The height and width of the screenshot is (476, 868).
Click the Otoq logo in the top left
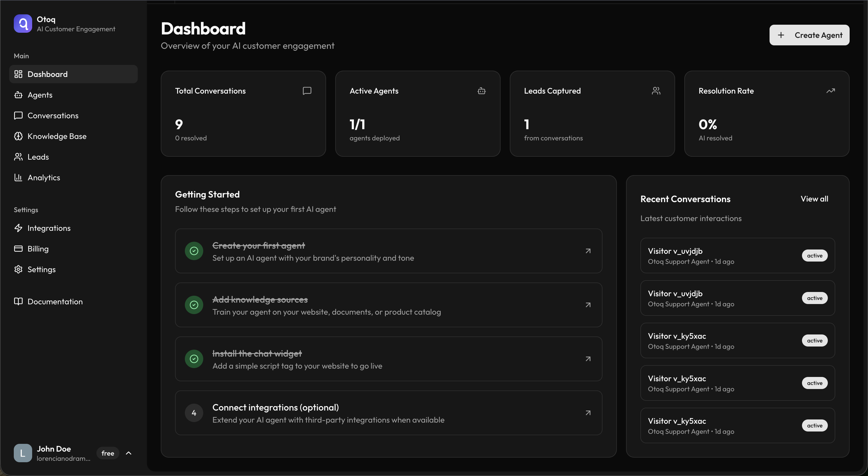point(23,24)
